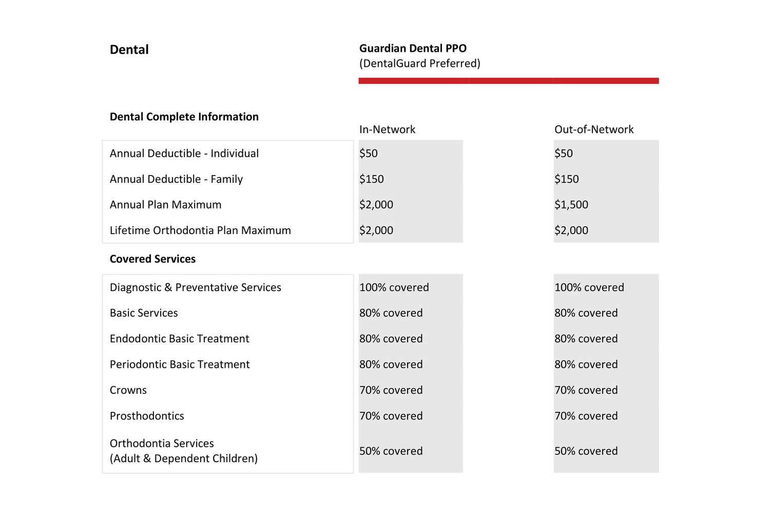Select the Dental Complete Information heading
The height and width of the screenshot is (532, 770).
pos(184,117)
